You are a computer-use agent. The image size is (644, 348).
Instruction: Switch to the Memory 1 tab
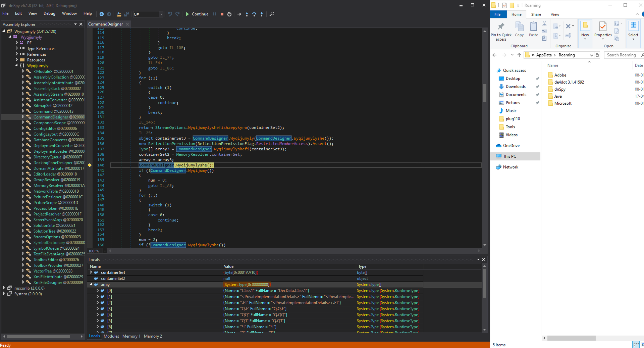point(131,336)
